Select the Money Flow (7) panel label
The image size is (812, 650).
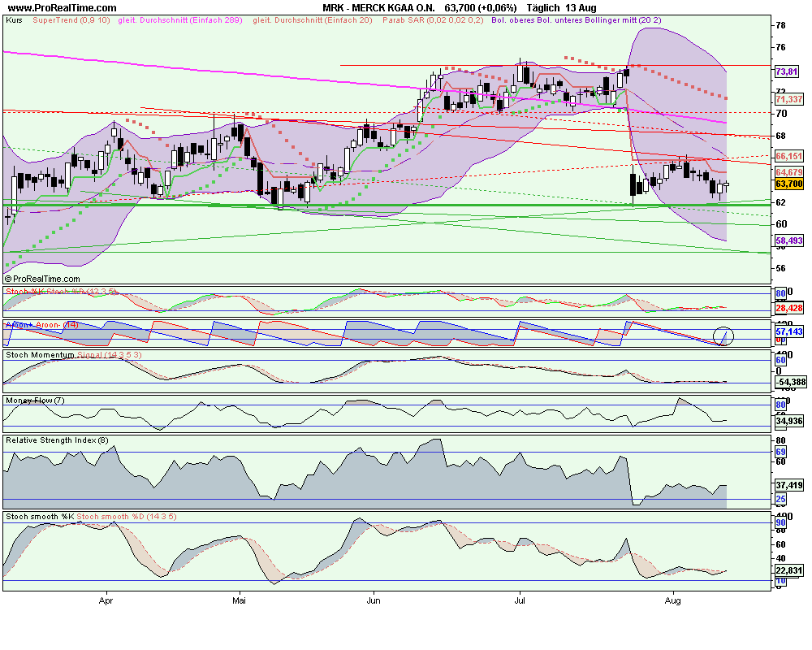pos(35,401)
